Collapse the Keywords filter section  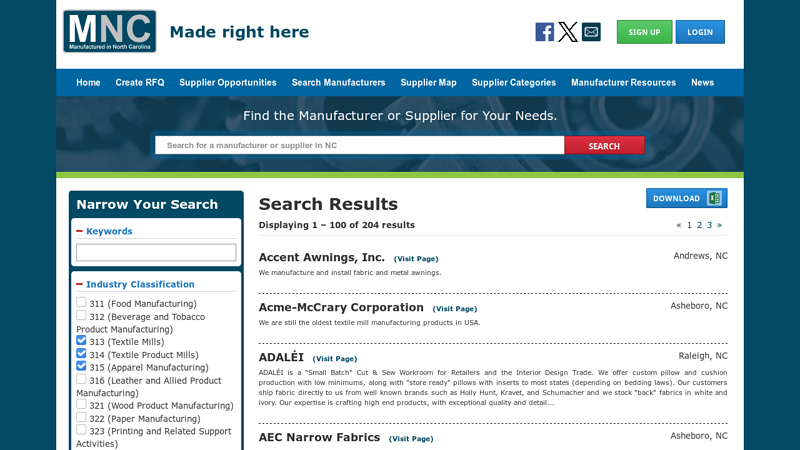click(80, 231)
